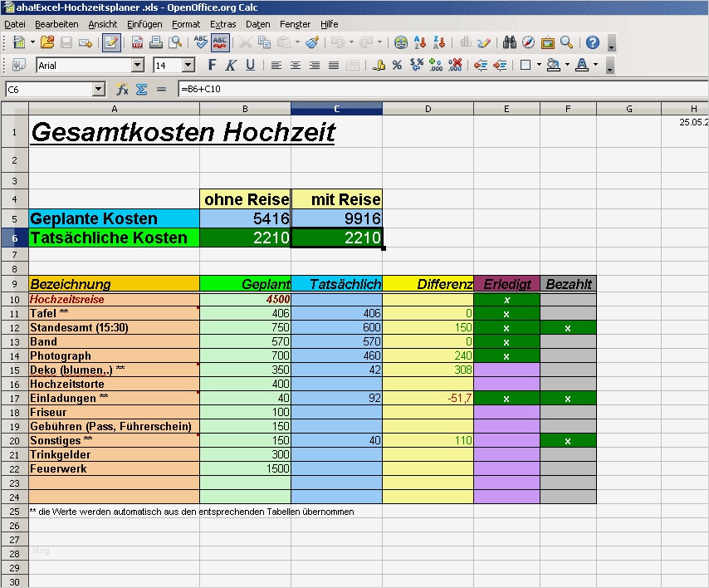Open the background color dropdown arrow

pos(567,65)
